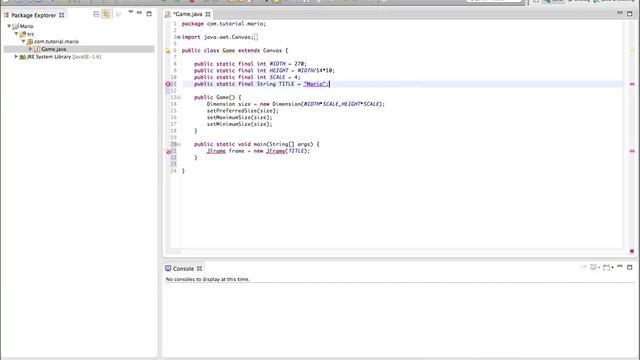Open the Package Explorer view menu arrow
The image size is (640, 360).
coord(131,13)
